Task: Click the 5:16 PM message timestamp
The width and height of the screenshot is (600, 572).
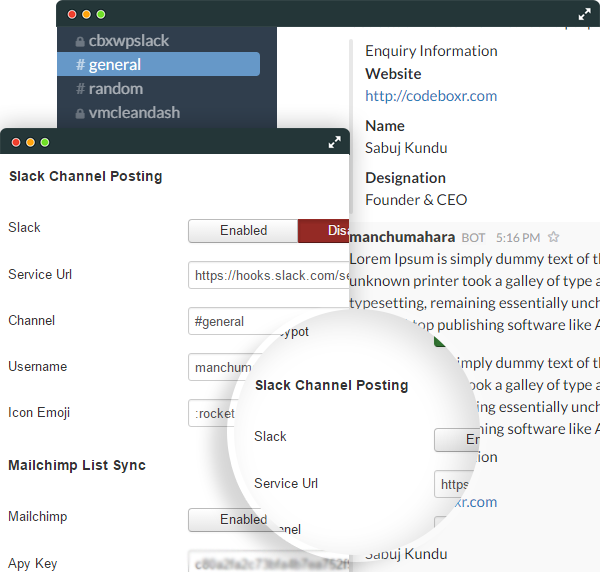Action: pos(518,238)
